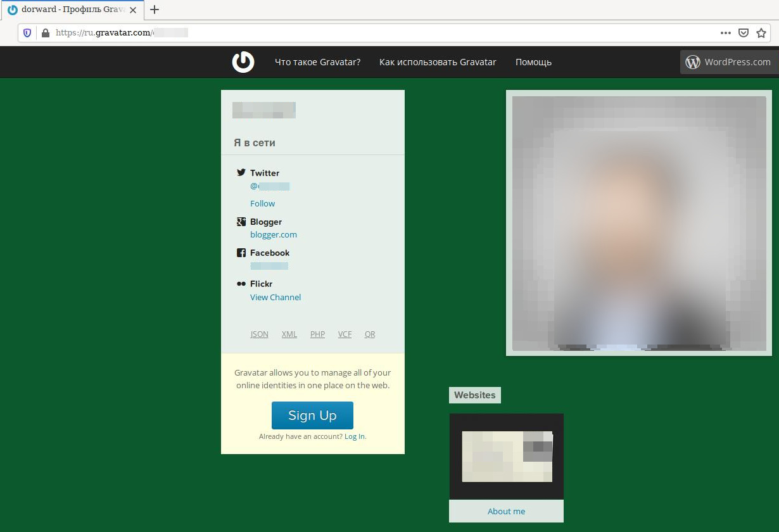Click the Gravatar logo in the header
The height and width of the screenshot is (532, 779).
pyautogui.click(x=243, y=62)
